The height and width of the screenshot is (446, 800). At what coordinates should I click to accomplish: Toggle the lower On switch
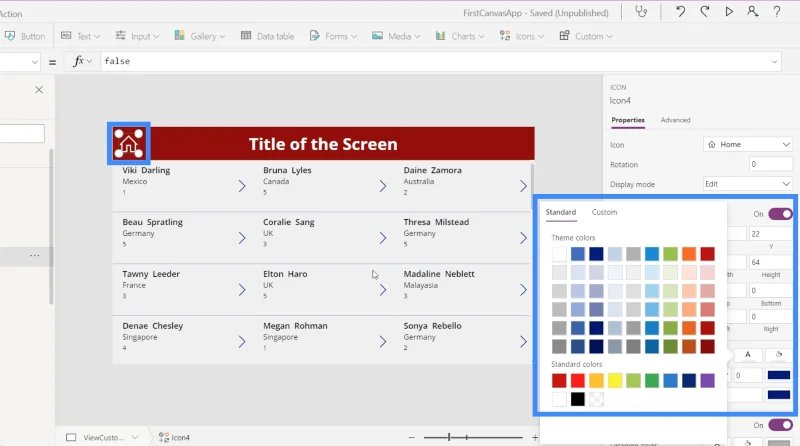780,425
